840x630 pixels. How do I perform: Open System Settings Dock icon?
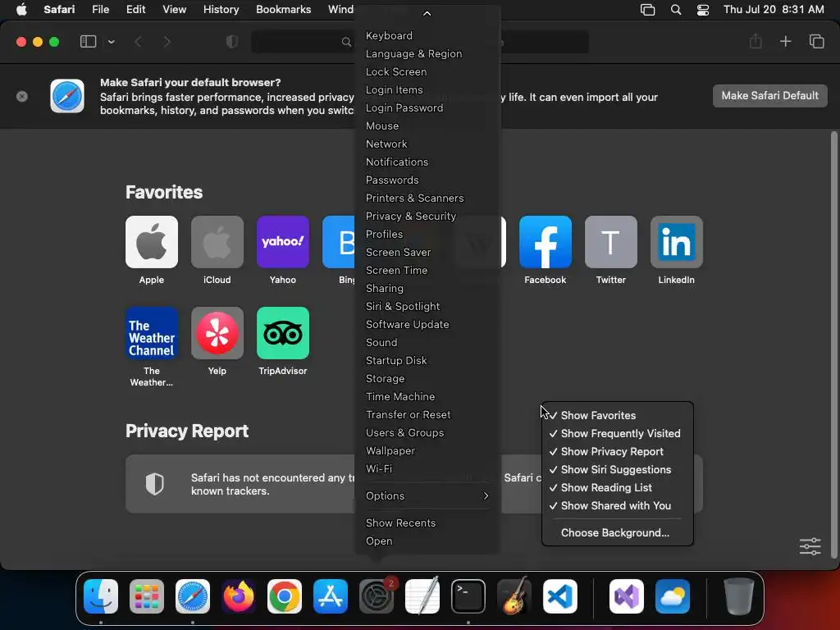click(376, 596)
